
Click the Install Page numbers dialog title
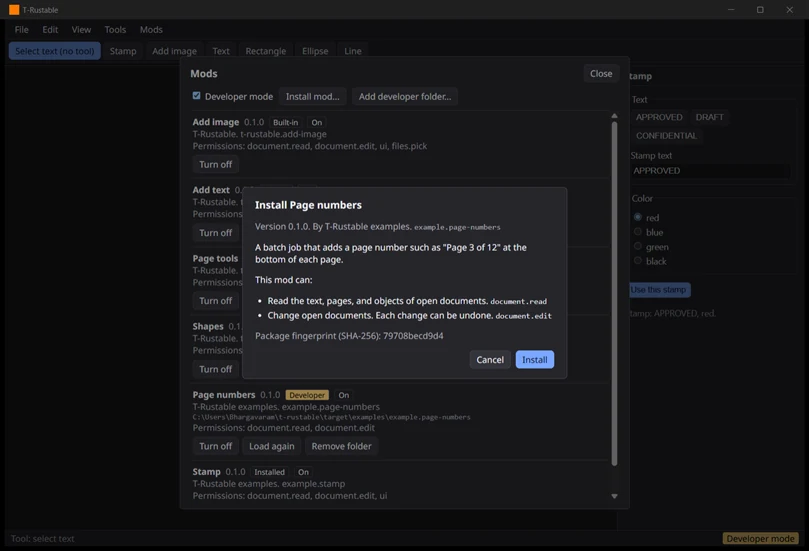tap(308, 205)
